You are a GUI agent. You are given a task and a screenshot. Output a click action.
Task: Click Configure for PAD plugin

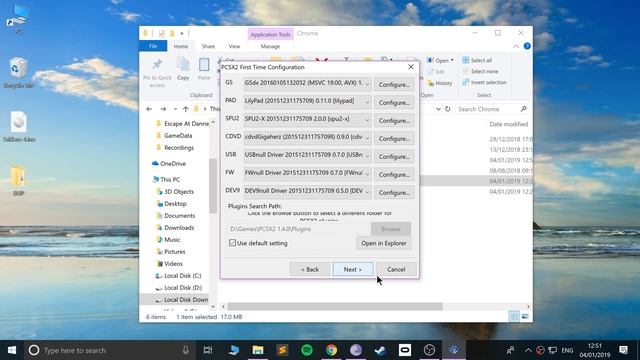pos(394,103)
